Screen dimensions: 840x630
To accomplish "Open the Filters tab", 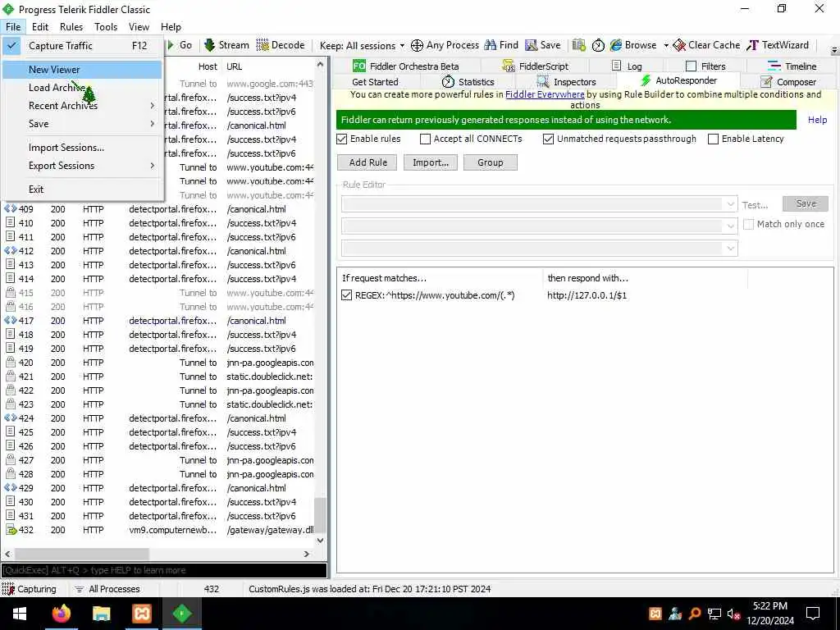I will [x=705, y=66].
